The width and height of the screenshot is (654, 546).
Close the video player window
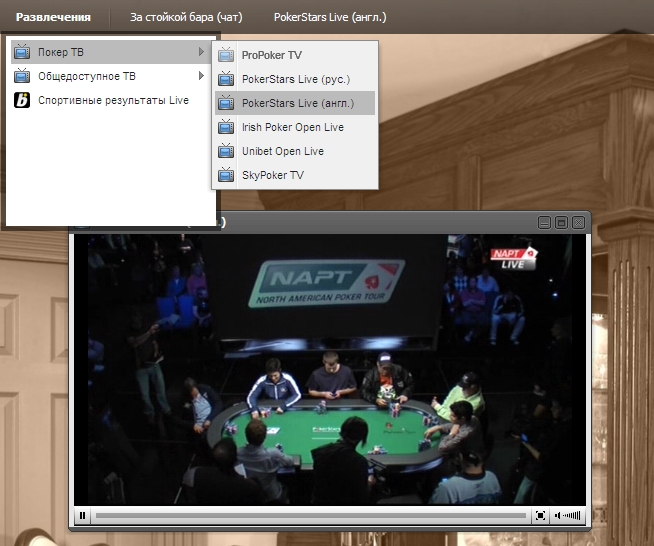click(x=578, y=223)
